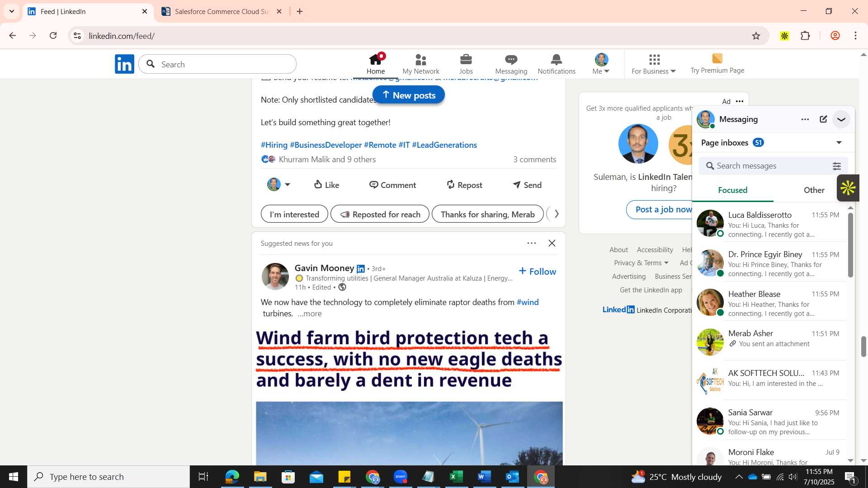
Task: Open Messaging in the top navigation
Action: pyautogui.click(x=511, y=64)
